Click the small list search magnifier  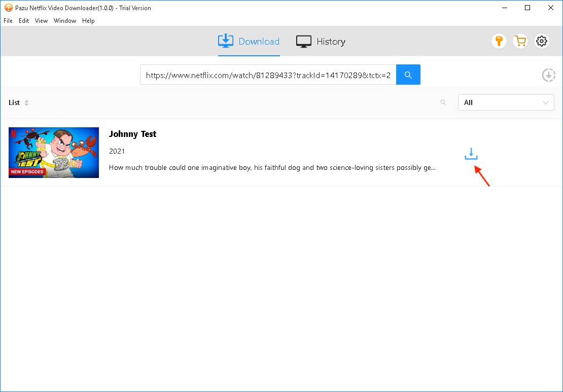pyautogui.click(x=443, y=102)
